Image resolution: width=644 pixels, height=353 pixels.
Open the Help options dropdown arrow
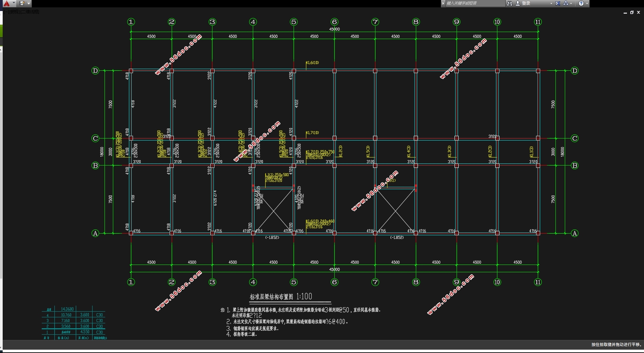pyautogui.click(x=587, y=3)
